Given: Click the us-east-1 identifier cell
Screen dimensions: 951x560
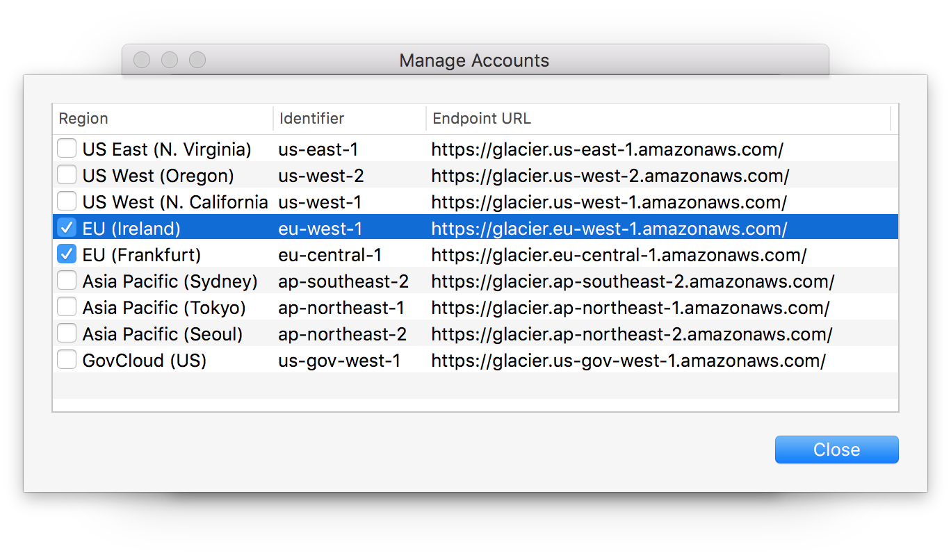Looking at the screenshot, I should pos(318,149).
